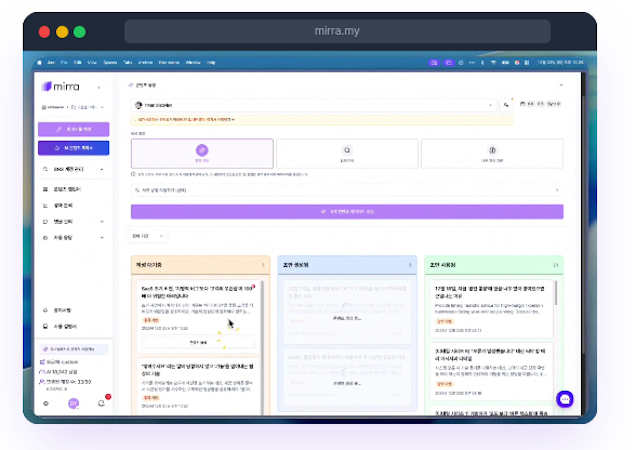
Task: Open the Archive menu
Action: pyautogui.click(x=145, y=62)
